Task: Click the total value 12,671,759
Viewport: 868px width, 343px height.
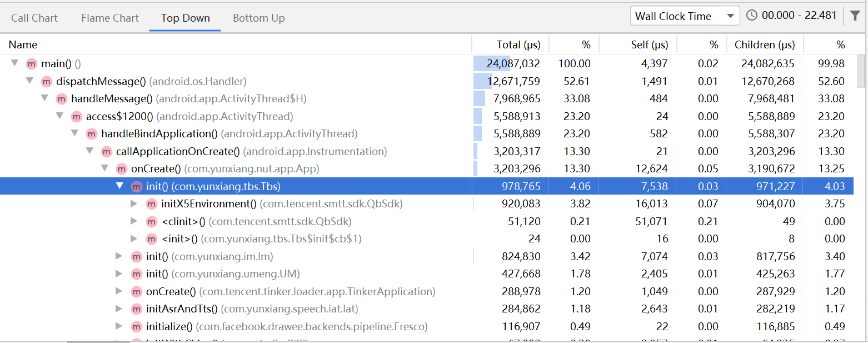Action: coord(513,82)
